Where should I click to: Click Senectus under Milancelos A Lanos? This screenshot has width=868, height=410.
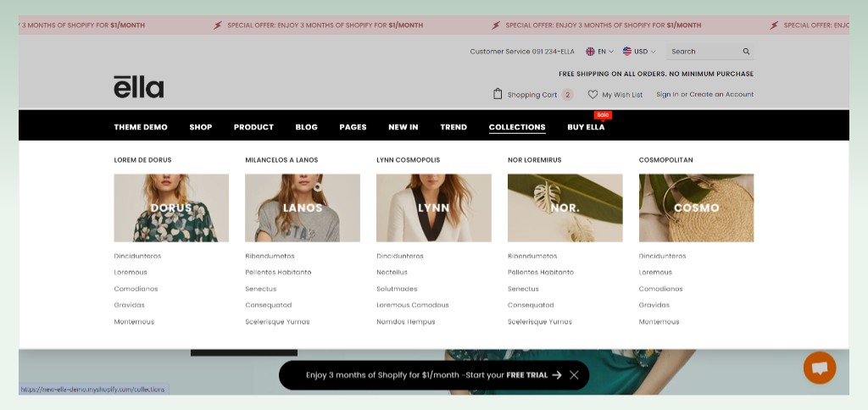(x=261, y=289)
